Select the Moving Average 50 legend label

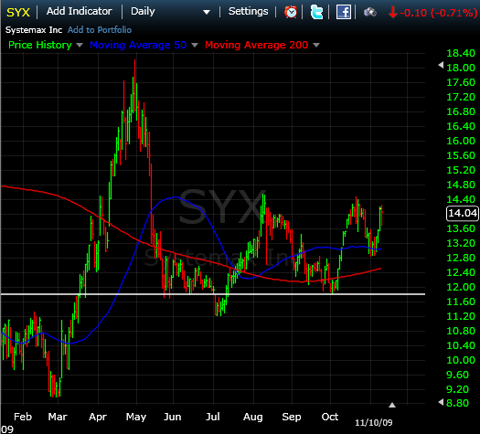pyautogui.click(x=138, y=45)
